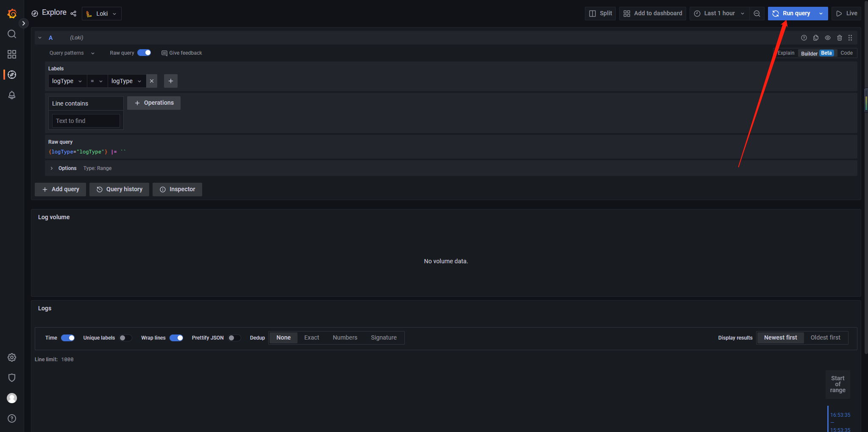Image resolution: width=868 pixels, height=432 pixels.
Task: Open the query Inspector
Action: [177, 190]
